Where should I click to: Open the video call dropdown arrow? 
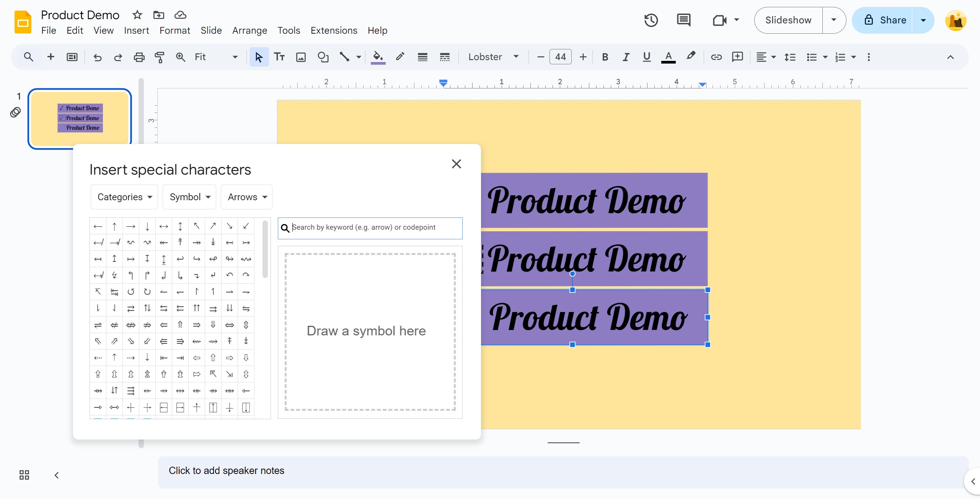(x=737, y=20)
